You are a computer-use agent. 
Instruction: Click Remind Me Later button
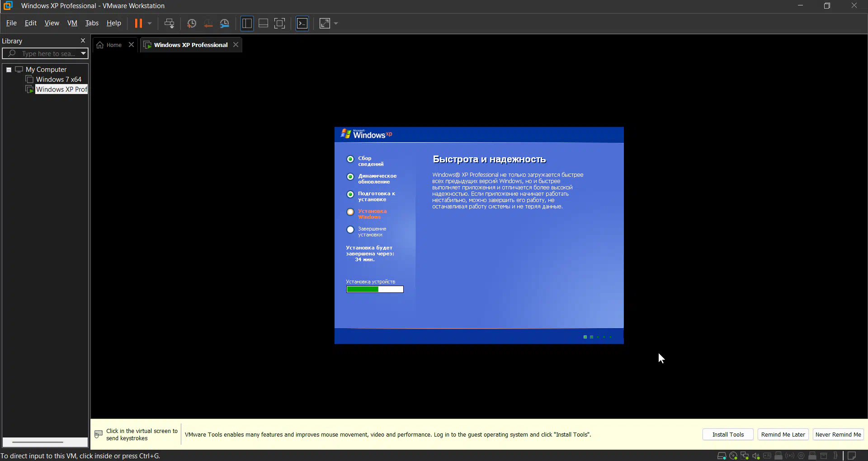pyautogui.click(x=783, y=434)
